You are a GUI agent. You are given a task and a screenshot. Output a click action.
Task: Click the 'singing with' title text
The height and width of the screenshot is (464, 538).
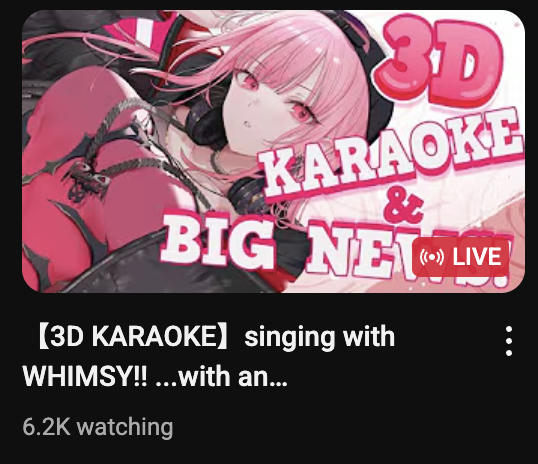(x=319, y=337)
